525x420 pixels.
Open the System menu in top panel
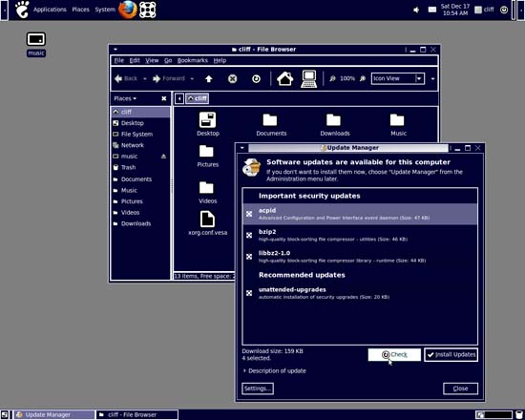(x=105, y=10)
